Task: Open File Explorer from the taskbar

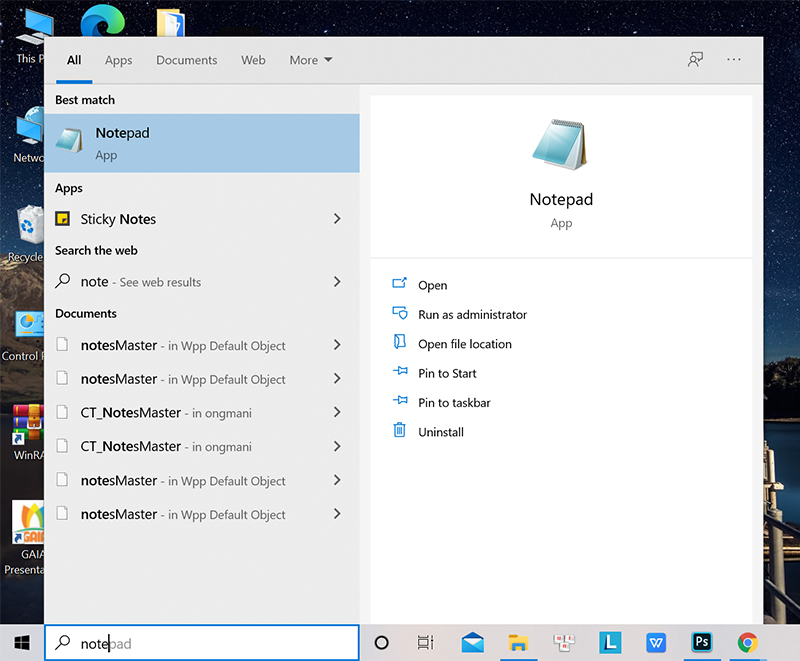Action: (x=518, y=643)
